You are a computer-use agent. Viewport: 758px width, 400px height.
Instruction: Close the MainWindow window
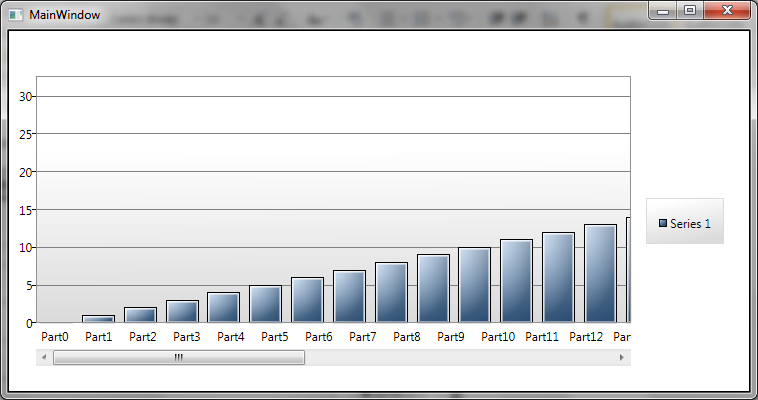coord(727,11)
